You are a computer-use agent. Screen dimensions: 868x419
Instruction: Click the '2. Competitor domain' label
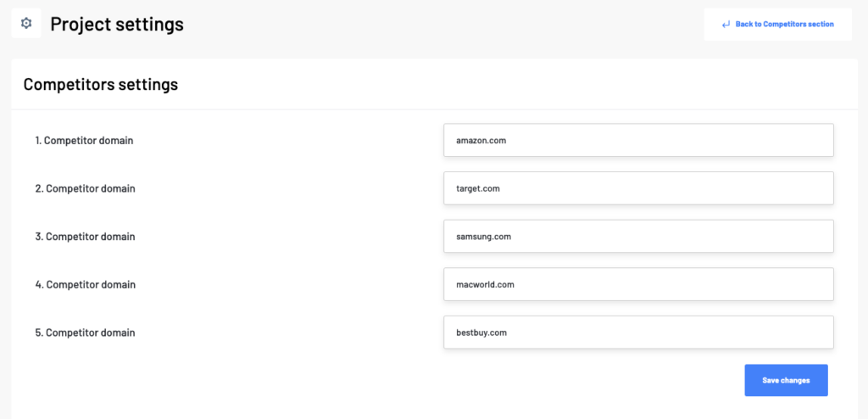click(x=86, y=188)
